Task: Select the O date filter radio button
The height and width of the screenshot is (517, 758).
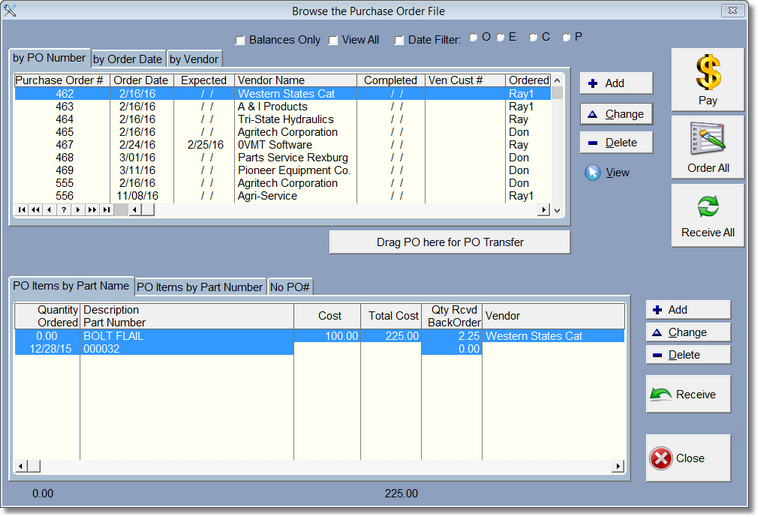Action: coord(473,38)
